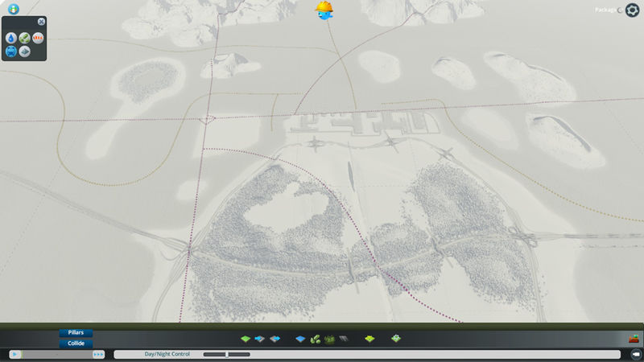Click the fast-forward speed button
644x362 pixels.
click(98, 354)
